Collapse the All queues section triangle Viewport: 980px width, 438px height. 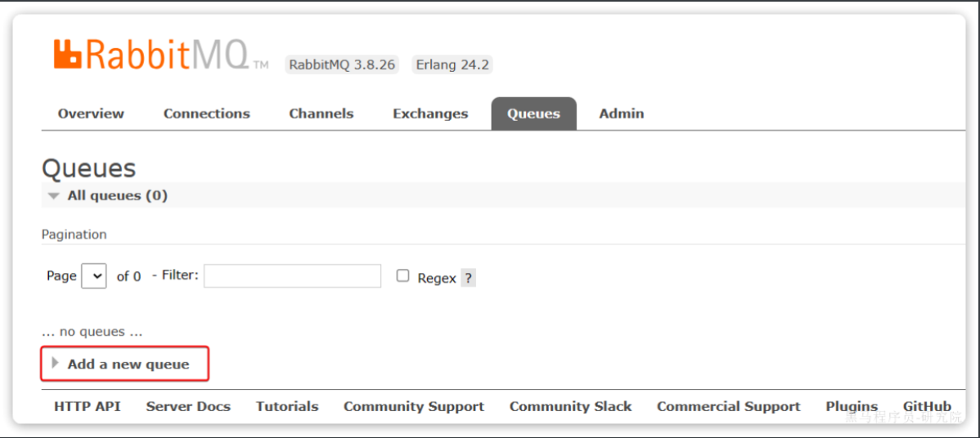[54, 196]
